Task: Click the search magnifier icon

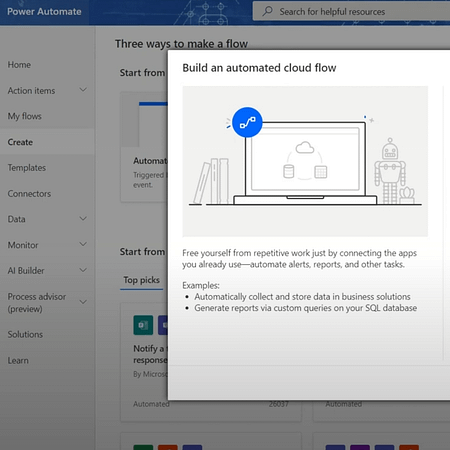Action: [267, 11]
